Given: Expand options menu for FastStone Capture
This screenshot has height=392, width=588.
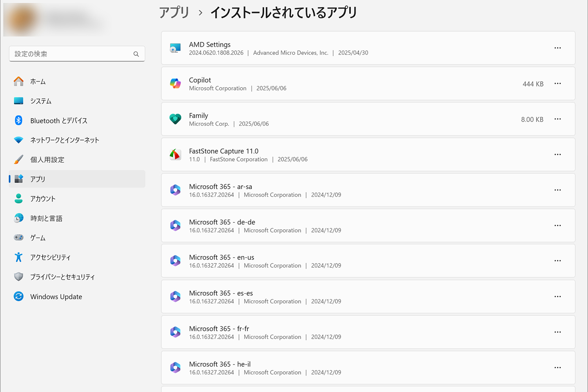Looking at the screenshot, I should (x=557, y=154).
